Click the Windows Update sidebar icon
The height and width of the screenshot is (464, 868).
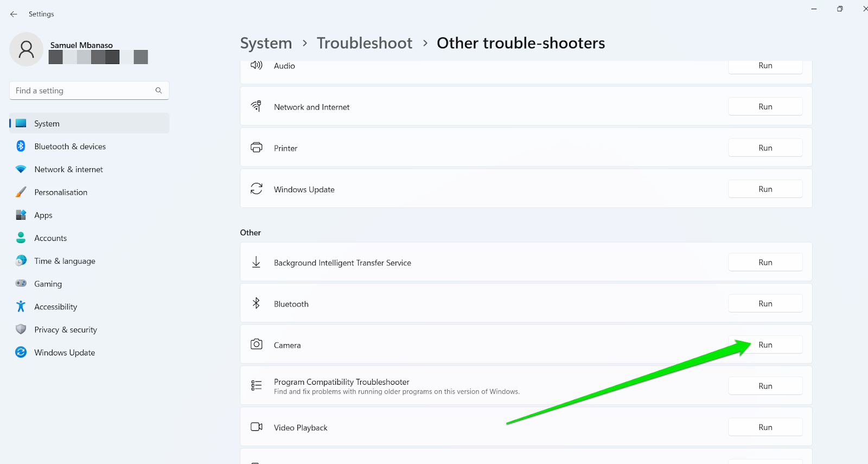pos(21,352)
